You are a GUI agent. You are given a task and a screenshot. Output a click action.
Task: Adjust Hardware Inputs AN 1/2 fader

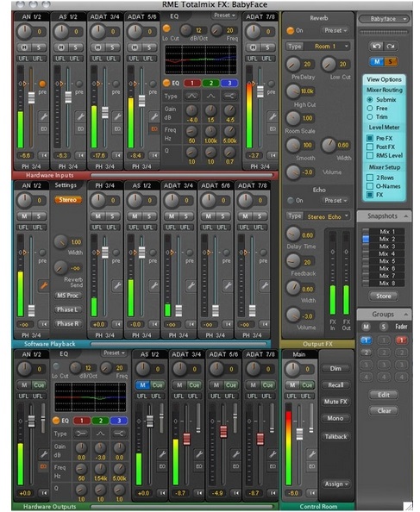tap(31, 97)
